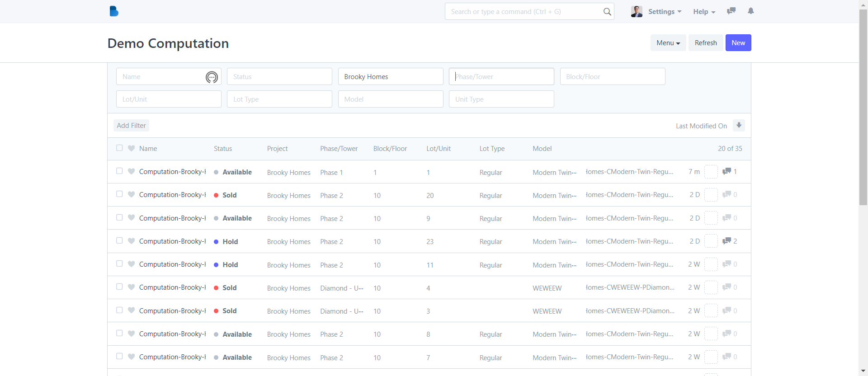The image size is (868, 376).
Task: Open the Help dropdown menu
Action: click(x=704, y=12)
